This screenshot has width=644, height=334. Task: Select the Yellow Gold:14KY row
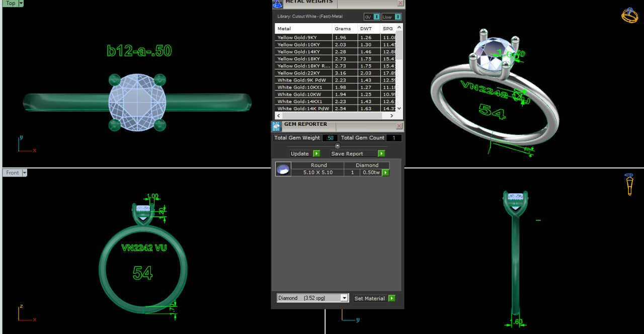click(x=336, y=52)
